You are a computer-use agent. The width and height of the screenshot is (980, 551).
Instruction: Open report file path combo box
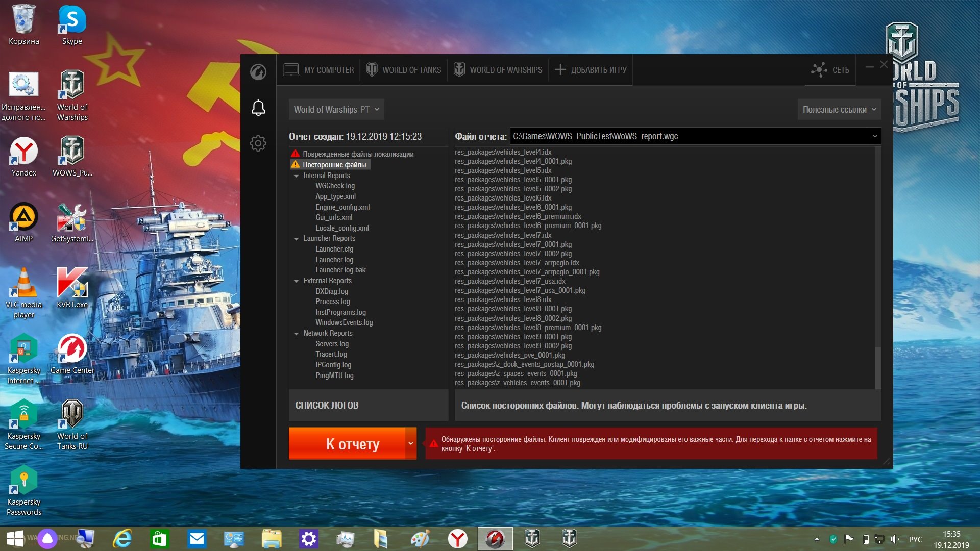point(695,136)
